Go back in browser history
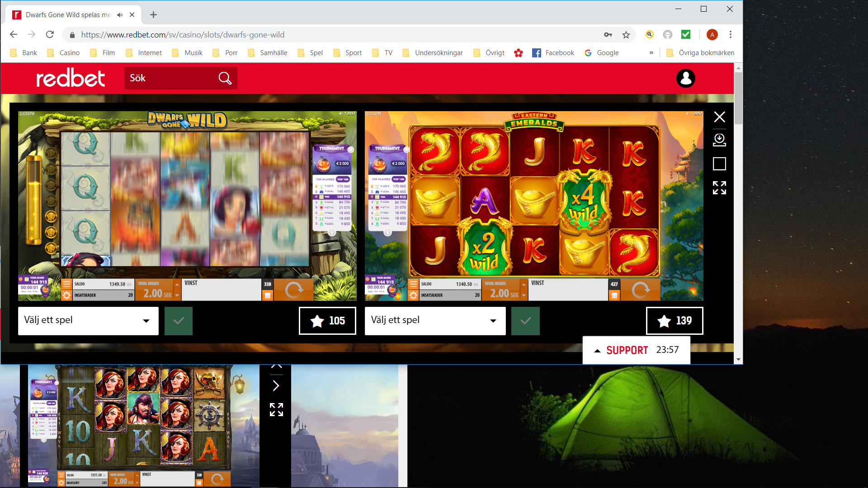Image resolution: width=868 pixels, height=488 pixels. [x=14, y=35]
